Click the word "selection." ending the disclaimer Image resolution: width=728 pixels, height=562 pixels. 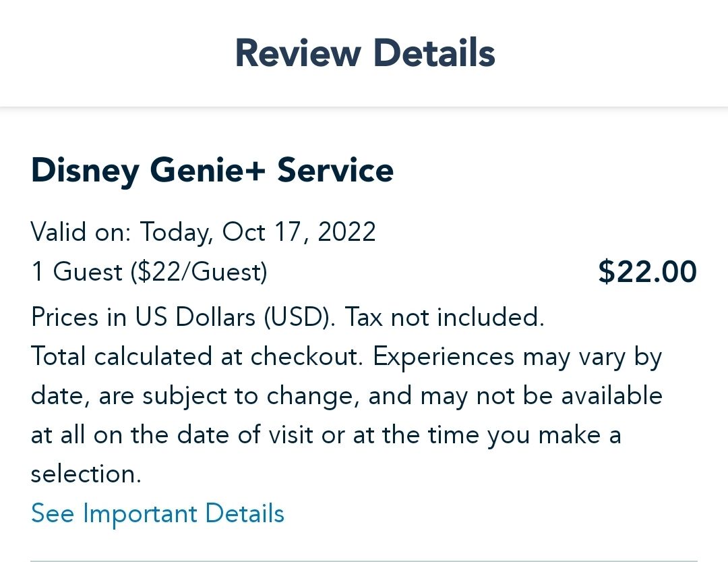pyautogui.click(x=86, y=474)
